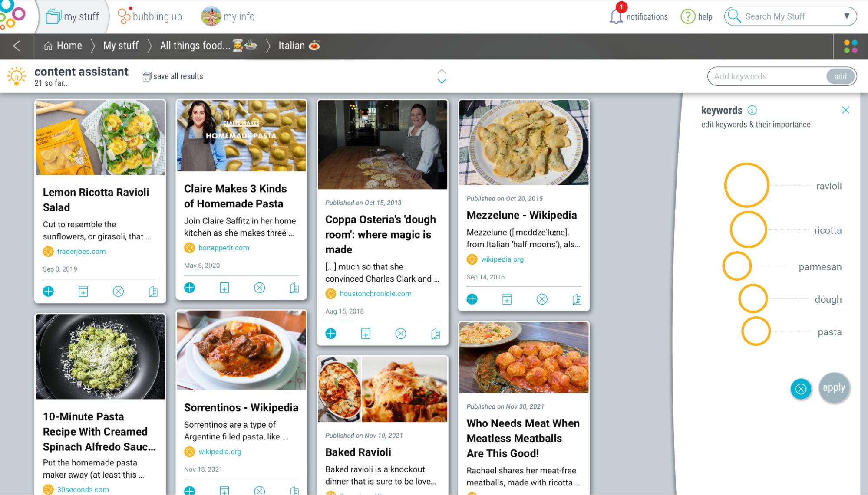Open help via question mark icon
868x495 pixels.
(688, 16)
